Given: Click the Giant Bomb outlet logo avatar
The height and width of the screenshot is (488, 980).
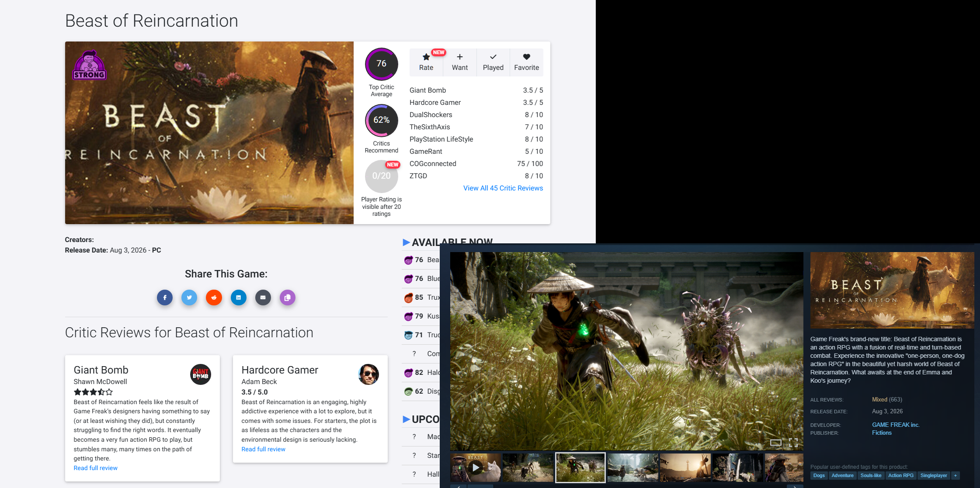Looking at the screenshot, I should 201,374.
